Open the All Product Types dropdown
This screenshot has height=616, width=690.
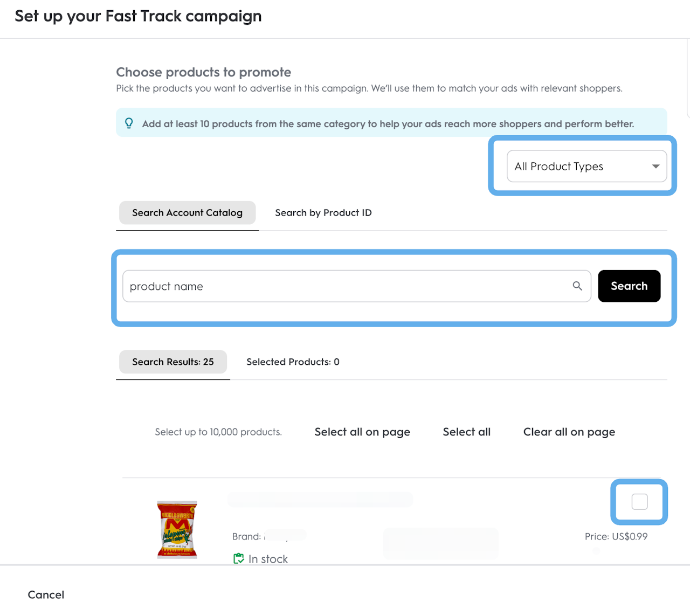tap(586, 167)
